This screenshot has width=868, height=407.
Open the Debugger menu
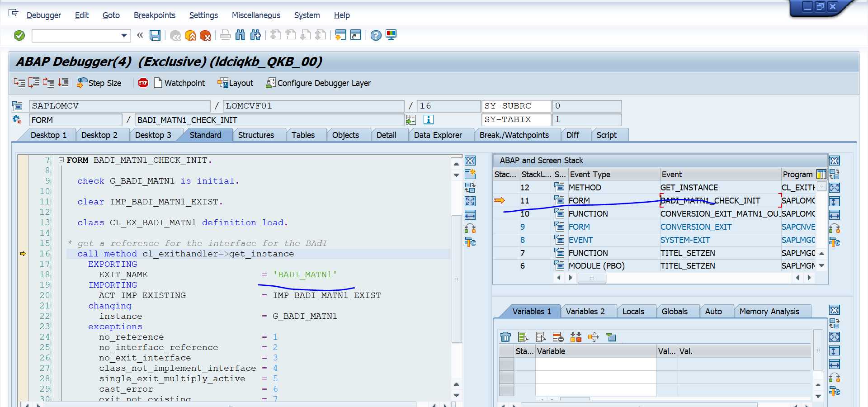coord(44,15)
